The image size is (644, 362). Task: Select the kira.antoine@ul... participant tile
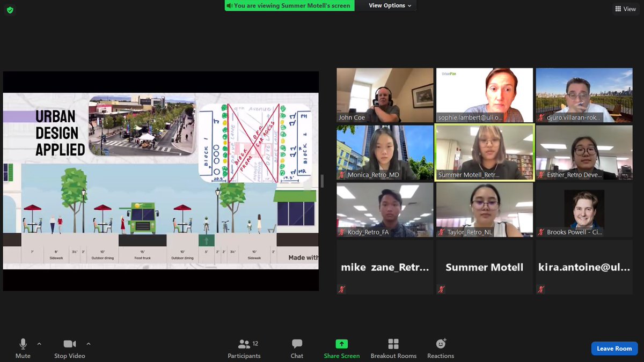584,267
